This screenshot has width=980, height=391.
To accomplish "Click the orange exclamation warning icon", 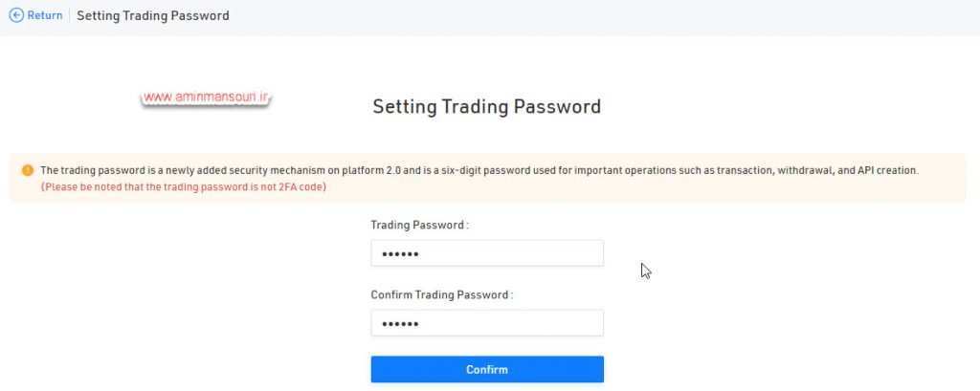I will 28,170.
